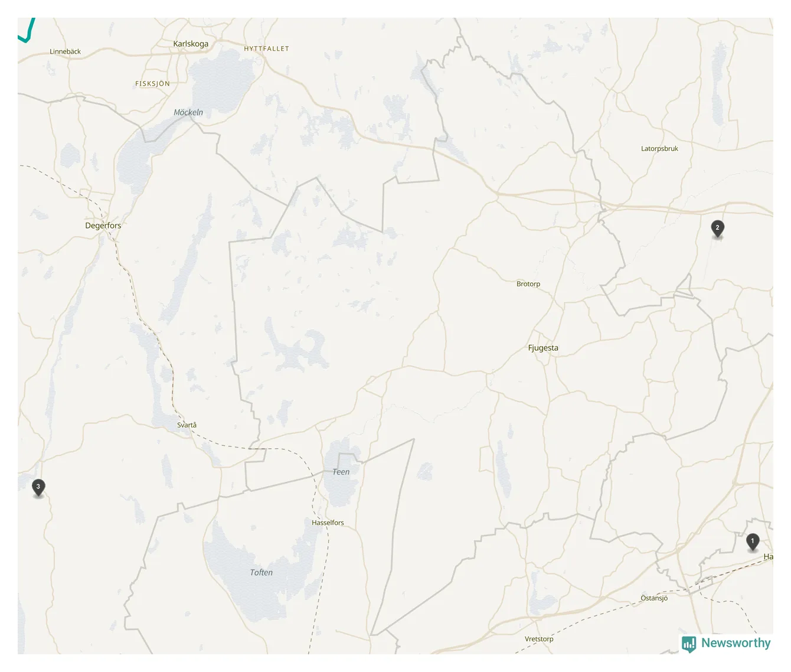This screenshot has width=791, height=672.
Task: Click map marker number 1
Action: click(x=753, y=541)
